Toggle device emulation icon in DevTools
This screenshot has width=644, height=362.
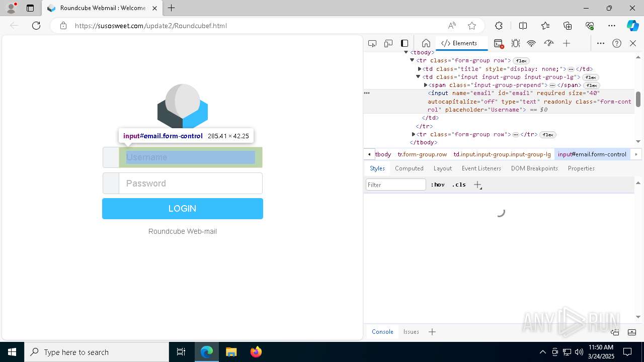388,43
